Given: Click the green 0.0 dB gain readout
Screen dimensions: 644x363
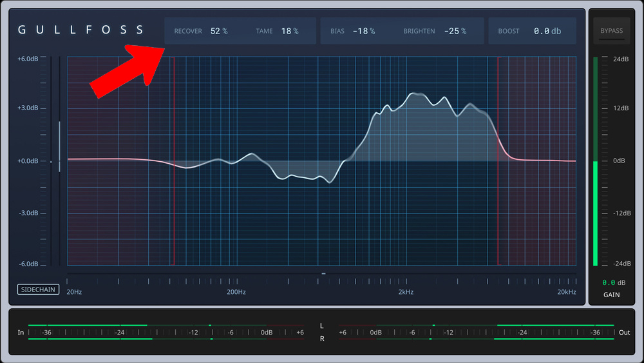Looking at the screenshot, I should click(x=614, y=282).
